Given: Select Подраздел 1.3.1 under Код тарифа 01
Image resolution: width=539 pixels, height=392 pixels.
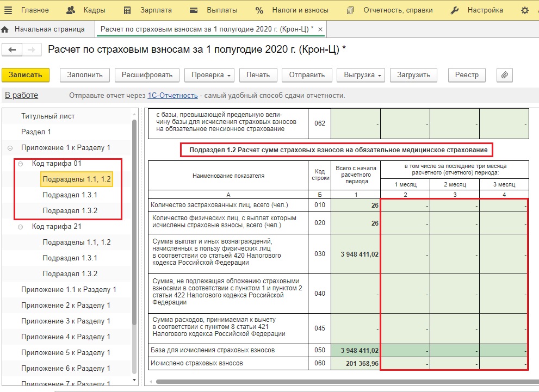Looking at the screenshot, I should pyautogui.click(x=70, y=195).
